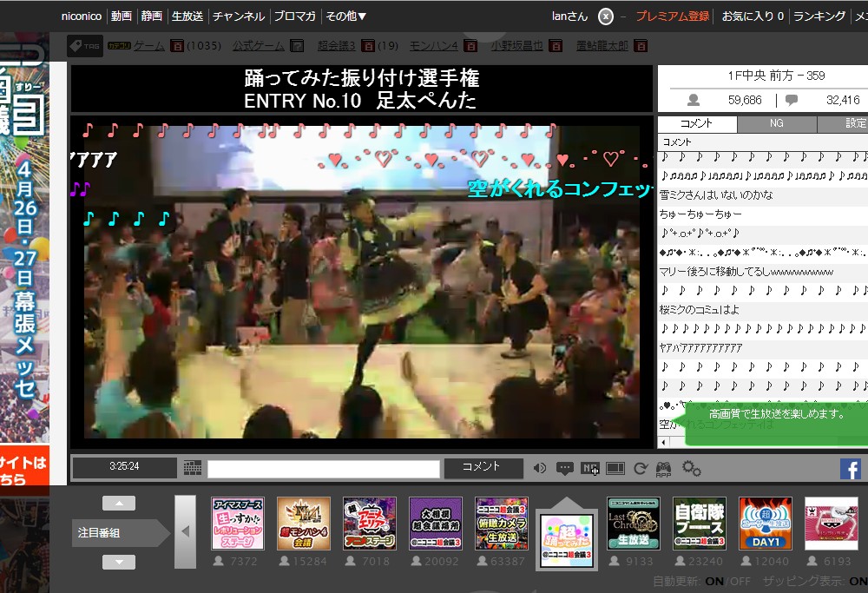
Task: Submit with the コメント button
Action: coord(483,467)
